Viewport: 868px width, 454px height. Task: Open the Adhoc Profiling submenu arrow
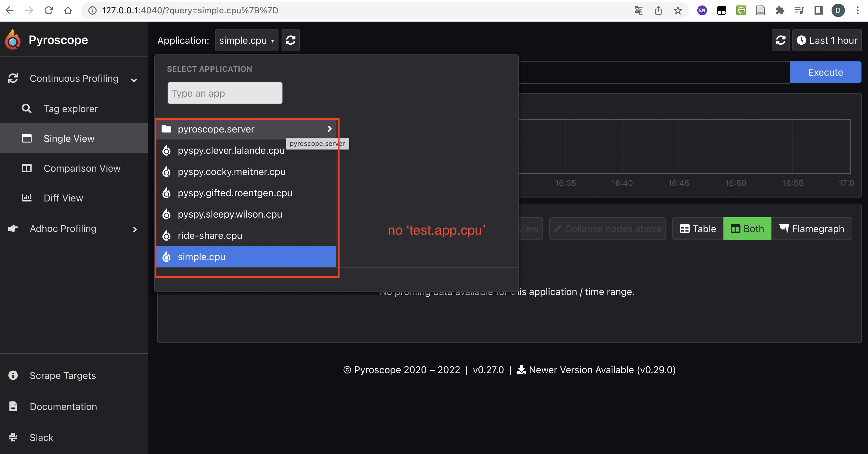(x=135, y=229)
